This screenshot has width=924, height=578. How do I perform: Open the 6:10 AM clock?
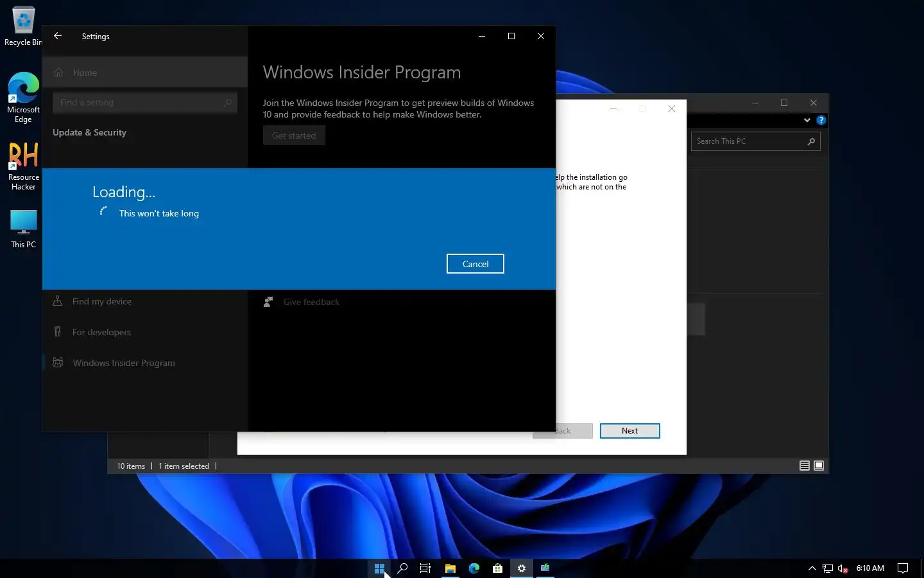pyautogui.click(x=870, y=568)
